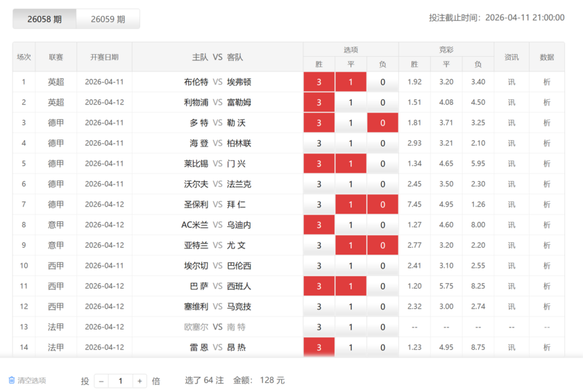Click the 128 元 amount text
This screenshot has height=392, width=583.
(272, 380)
